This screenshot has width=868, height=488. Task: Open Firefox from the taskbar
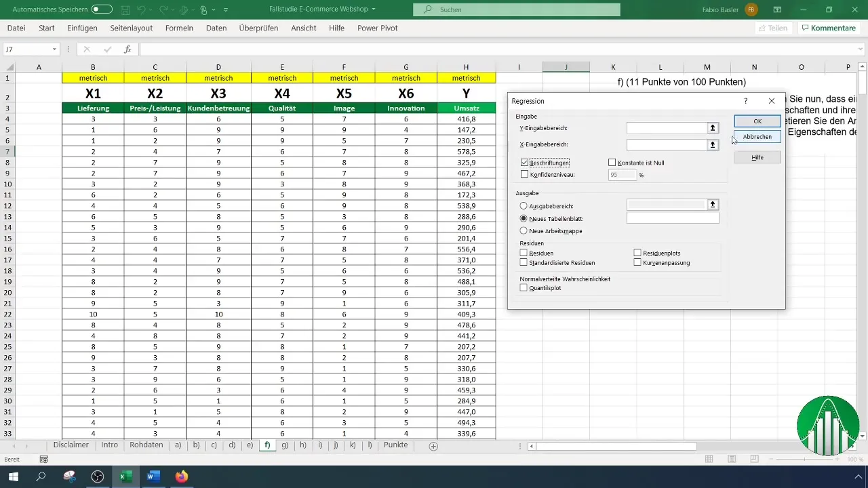[181, 476]
